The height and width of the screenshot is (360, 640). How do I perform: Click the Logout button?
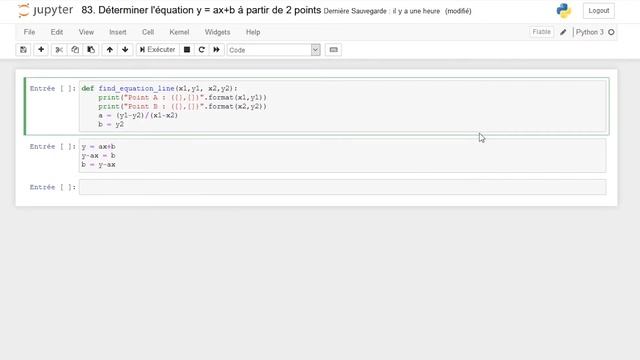tap(599, 11)
